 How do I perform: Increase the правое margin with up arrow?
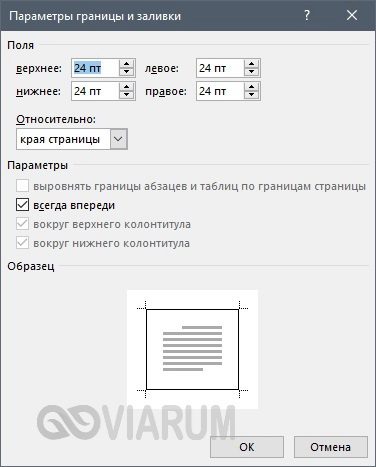[x=251, y=87]
